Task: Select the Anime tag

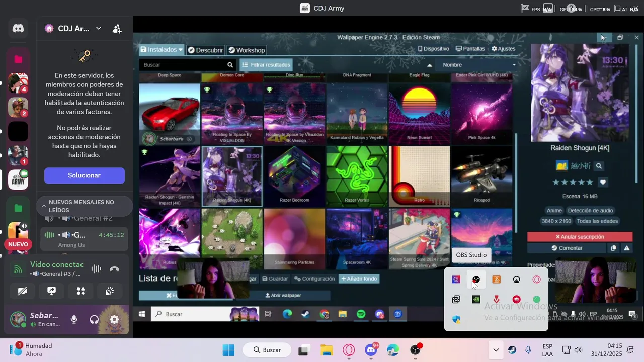Action: tap(554, 211)
